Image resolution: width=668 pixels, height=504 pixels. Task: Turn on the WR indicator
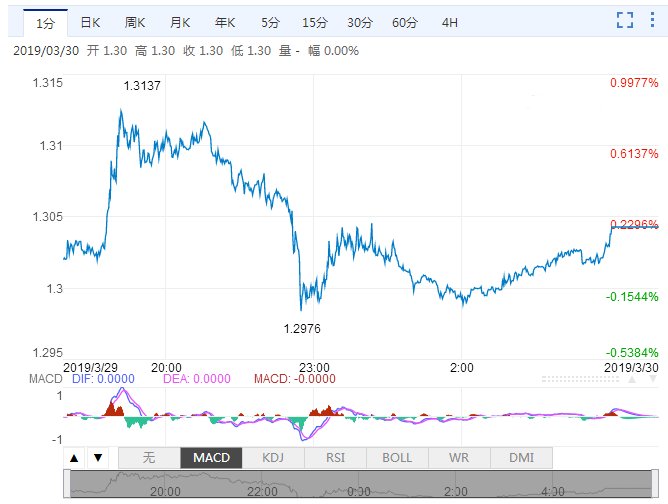(459, 458)
